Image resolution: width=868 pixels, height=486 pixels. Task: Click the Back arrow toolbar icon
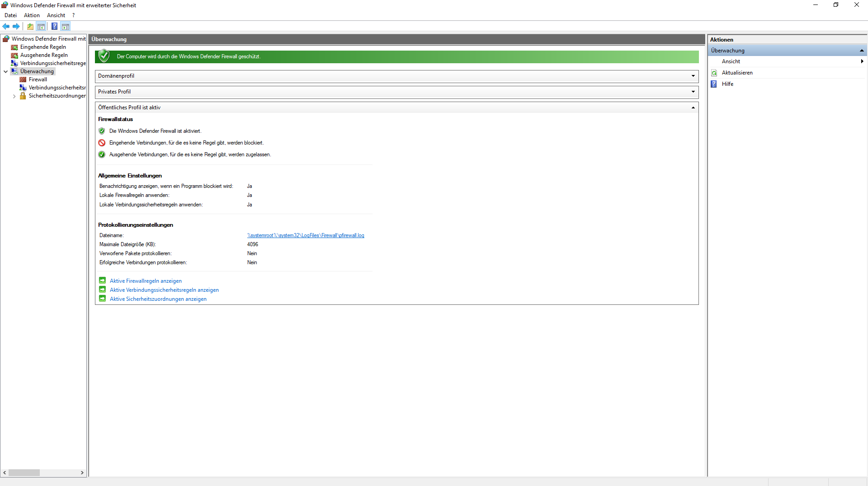(x=6, y=26)
